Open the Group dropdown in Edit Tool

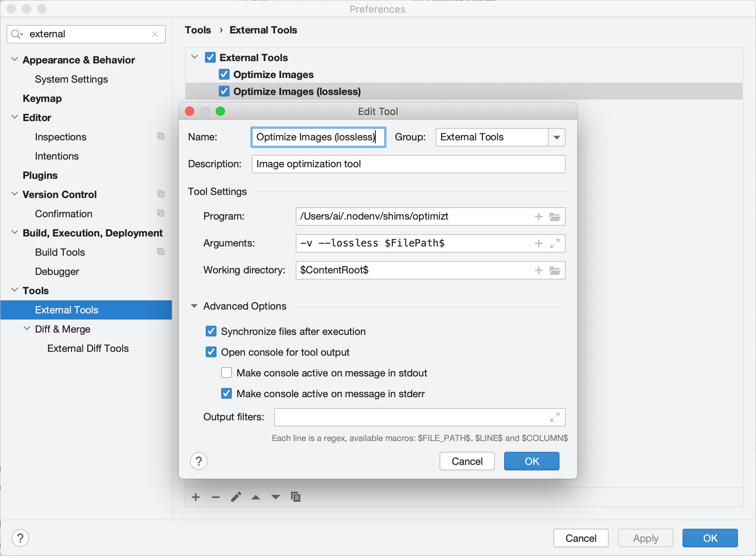click(556, 137)
